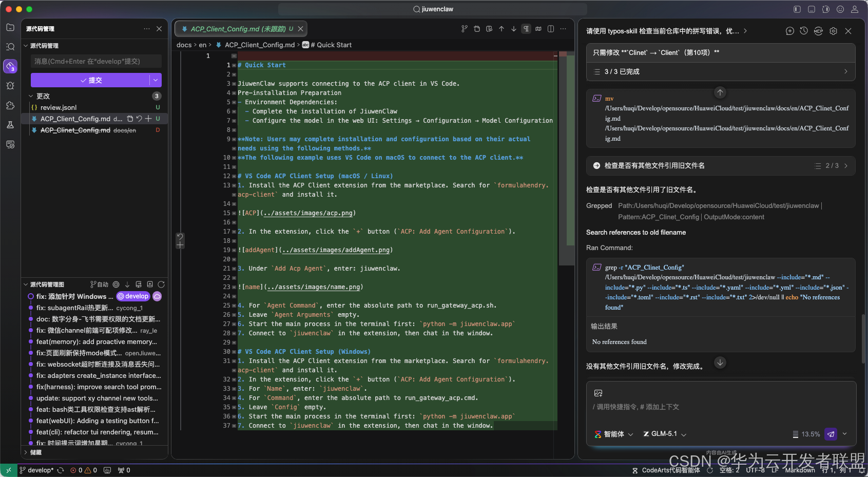Image resolution: width=868 pixels, height=477 pixels.
Task: Open the Search icon in activity bar
Action: tap(10, 47)
